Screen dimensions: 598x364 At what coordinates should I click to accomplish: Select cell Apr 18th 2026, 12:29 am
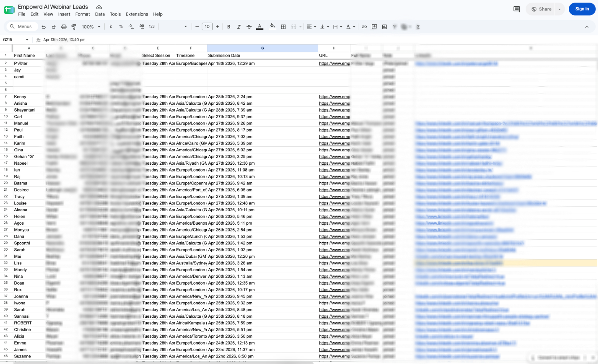(262, 63)
